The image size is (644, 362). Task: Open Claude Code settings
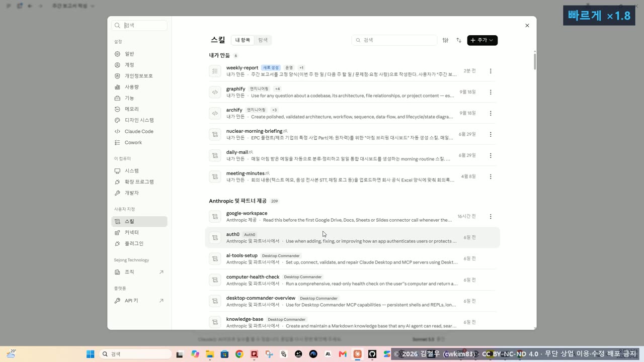[139, 131]
